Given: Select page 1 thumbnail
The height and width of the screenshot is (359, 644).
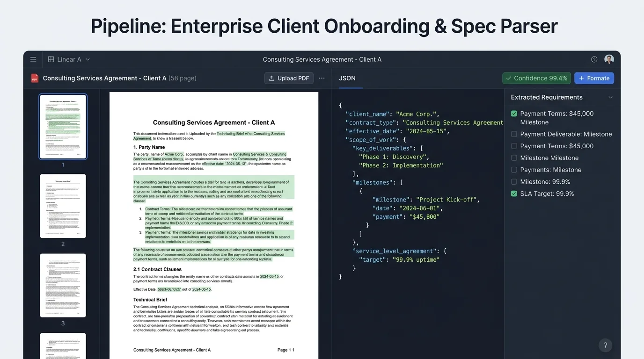Looking at the screenshot, I should pyautogui.click(x=63, y=127).
